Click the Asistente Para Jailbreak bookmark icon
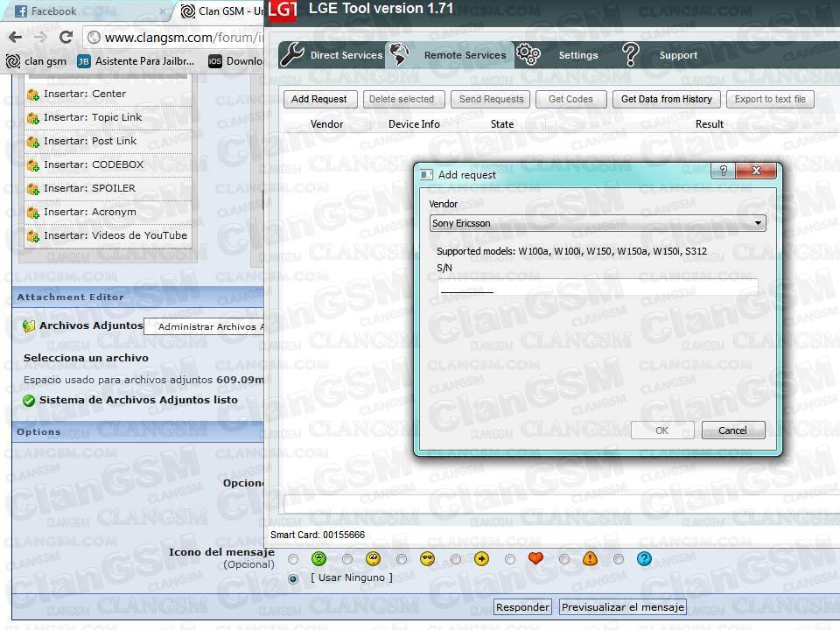840x630 pixels. [x=84, y=61]
